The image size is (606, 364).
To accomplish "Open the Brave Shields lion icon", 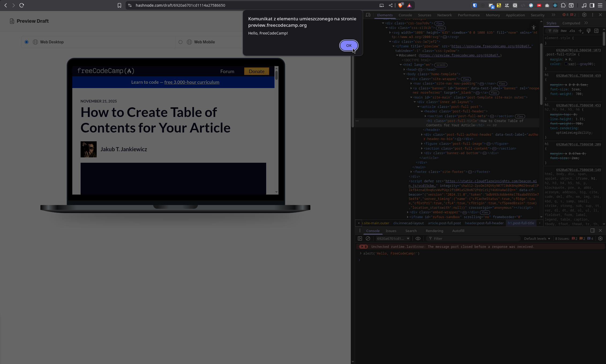I will (401, 5).
